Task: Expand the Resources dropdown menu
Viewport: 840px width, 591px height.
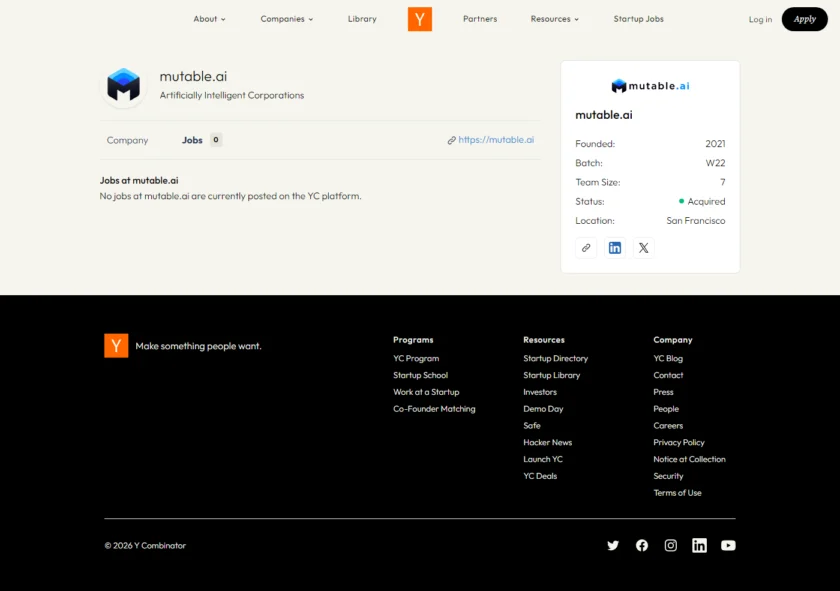Action: point(555,18)
